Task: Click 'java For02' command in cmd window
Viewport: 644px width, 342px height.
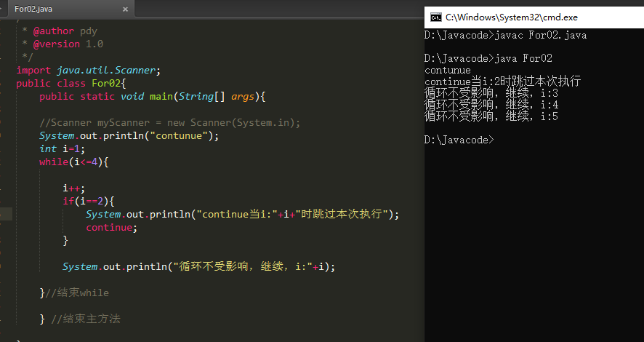Action: pos(523,58)
